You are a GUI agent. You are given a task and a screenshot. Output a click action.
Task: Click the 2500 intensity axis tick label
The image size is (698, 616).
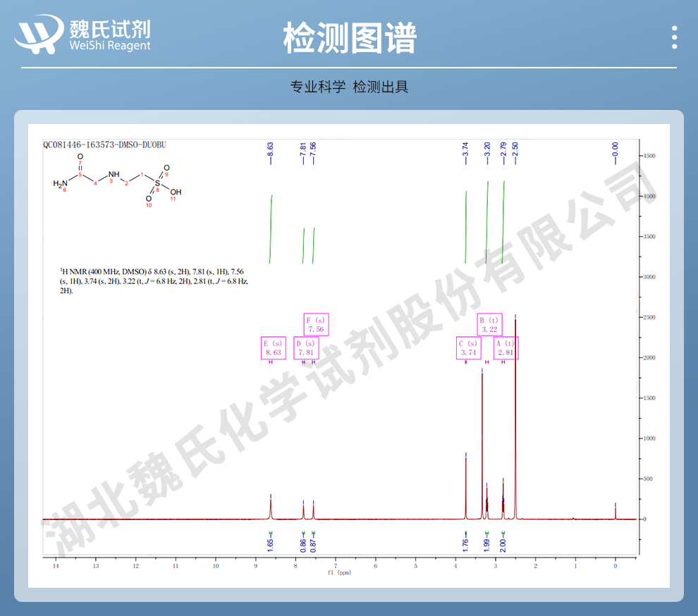[649, 317]
